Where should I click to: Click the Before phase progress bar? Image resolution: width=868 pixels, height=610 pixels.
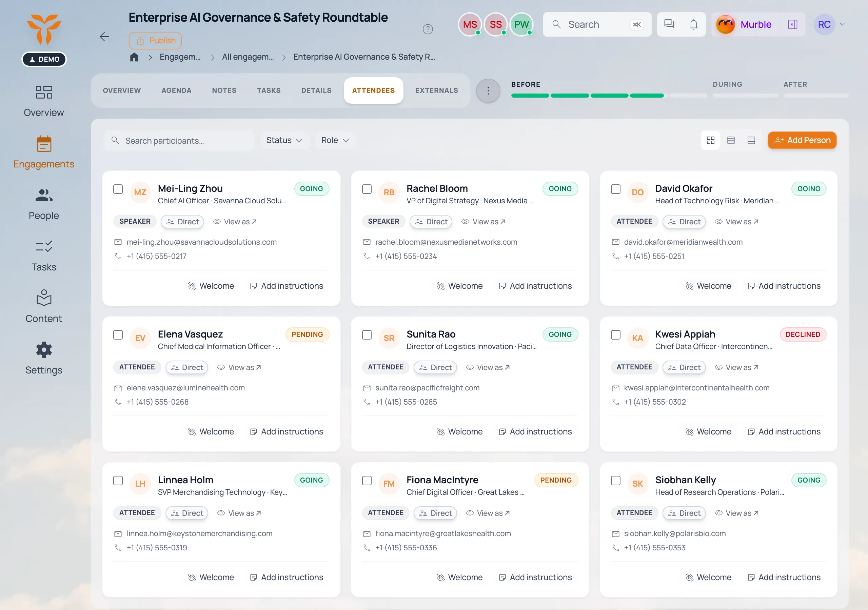(609, 96)
